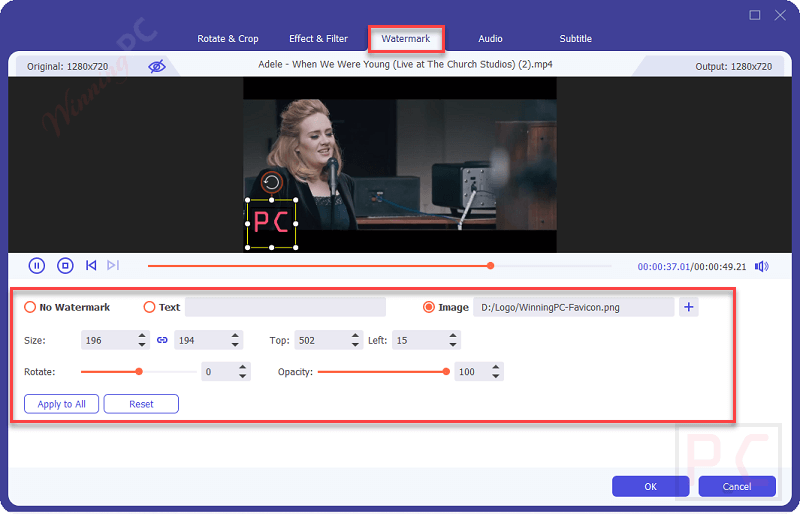800x514 pixels.
Task: Open the Rotate & Crop tab
Action: (228, 39)
